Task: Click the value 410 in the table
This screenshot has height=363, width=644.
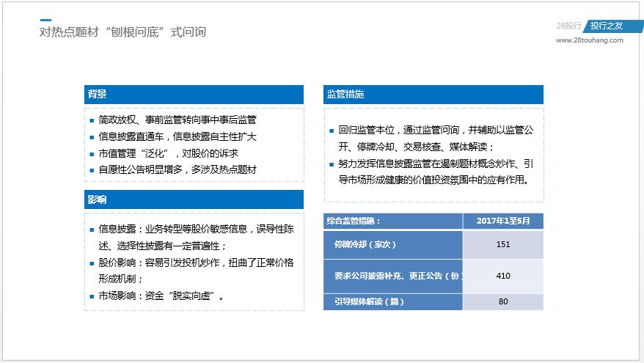Action: pos(503,276)
